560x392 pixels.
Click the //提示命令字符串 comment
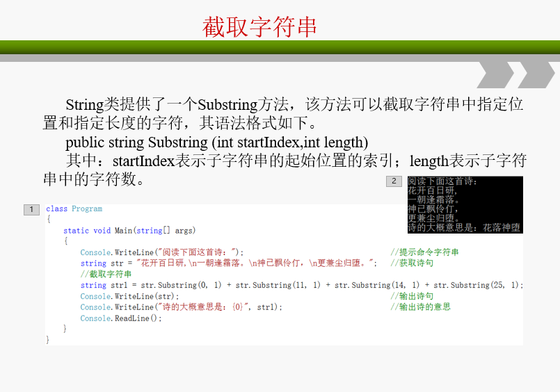[x=424, y=252]
